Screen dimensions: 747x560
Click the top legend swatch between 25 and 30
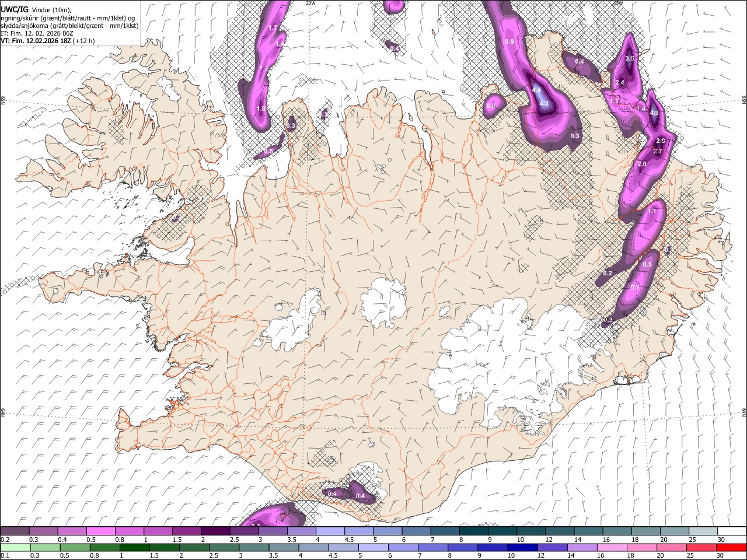703,531
